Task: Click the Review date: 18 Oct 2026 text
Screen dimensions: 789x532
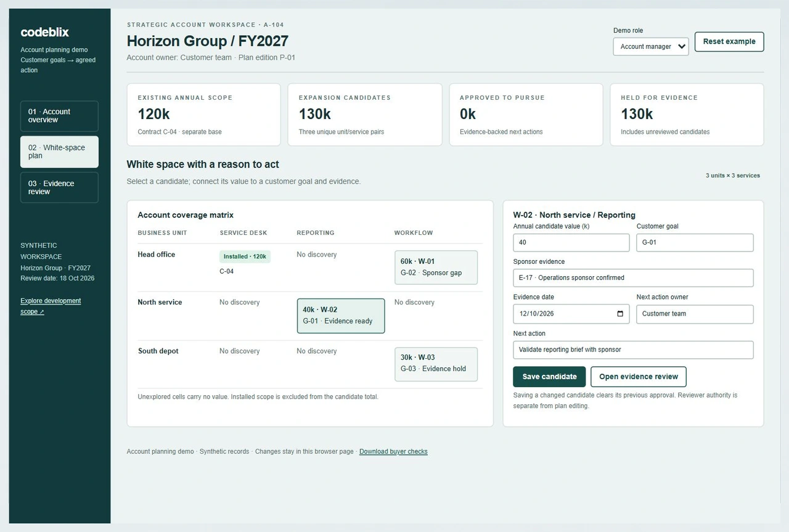Action: tap(57, 278)
